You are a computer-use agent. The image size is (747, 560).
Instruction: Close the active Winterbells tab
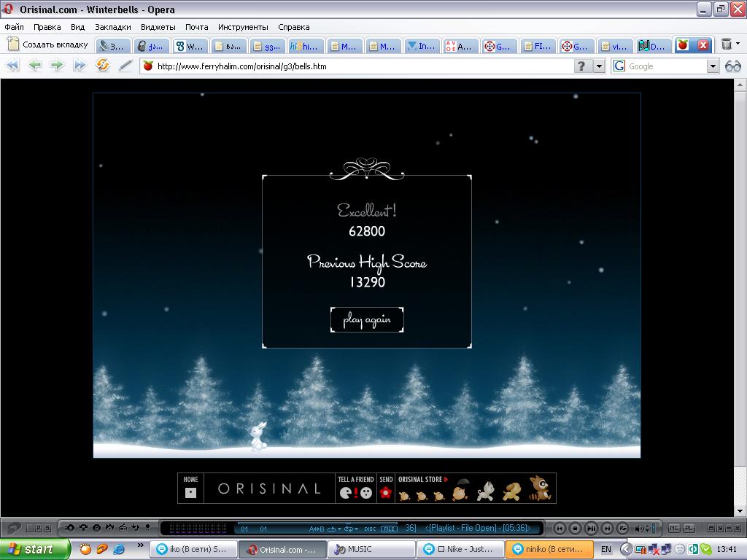point(703,45)
